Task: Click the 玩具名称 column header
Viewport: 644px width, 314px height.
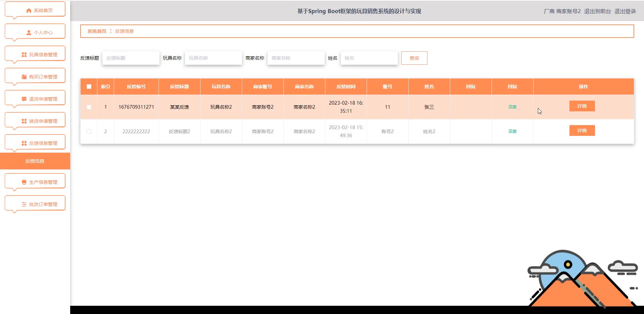Action: (221, 87)
